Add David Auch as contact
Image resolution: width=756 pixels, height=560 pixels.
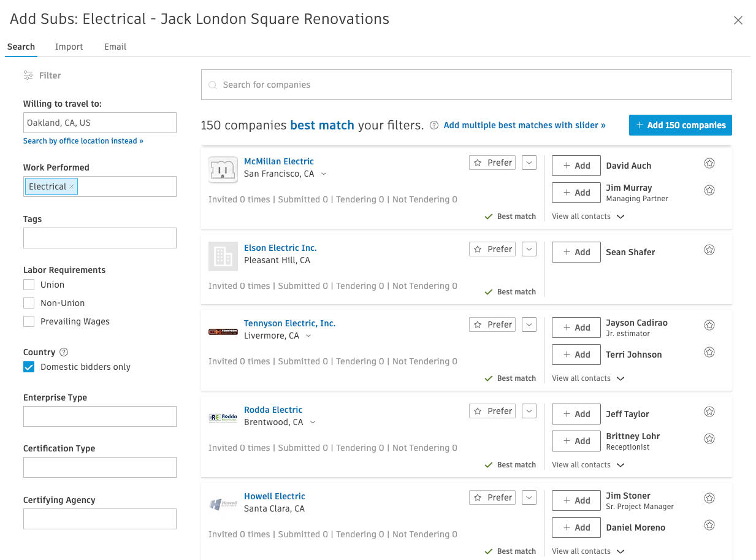pyautogui.click(x=576, y=166)
